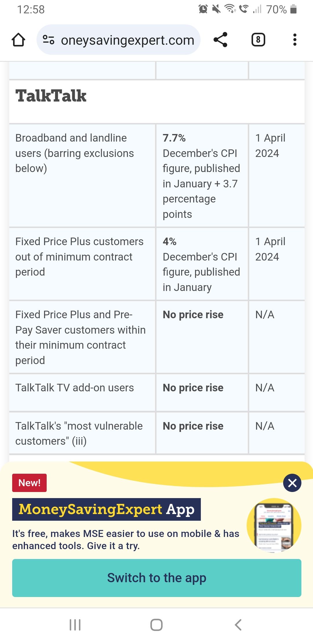Open the tab switcher showing 8 tabs

258,40
